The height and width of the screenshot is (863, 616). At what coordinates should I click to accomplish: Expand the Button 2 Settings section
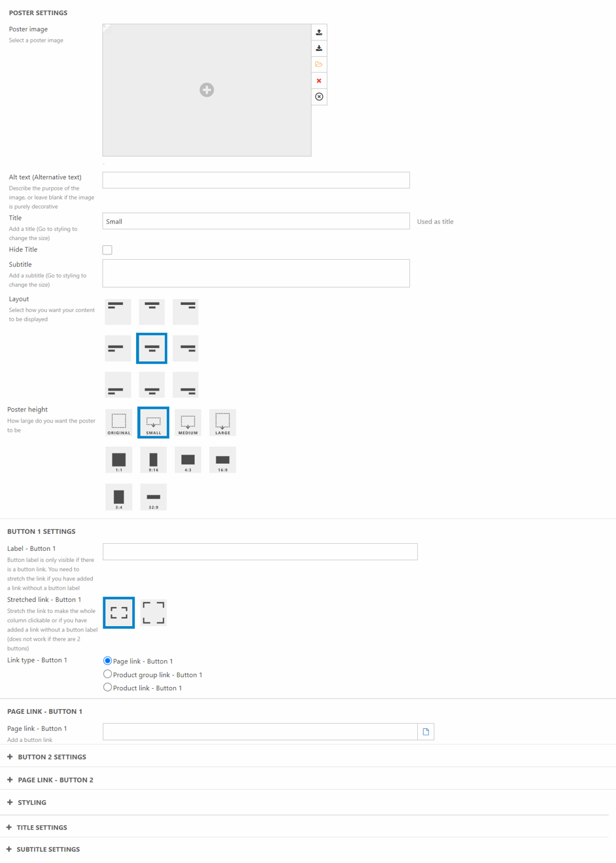click(52, 757)
